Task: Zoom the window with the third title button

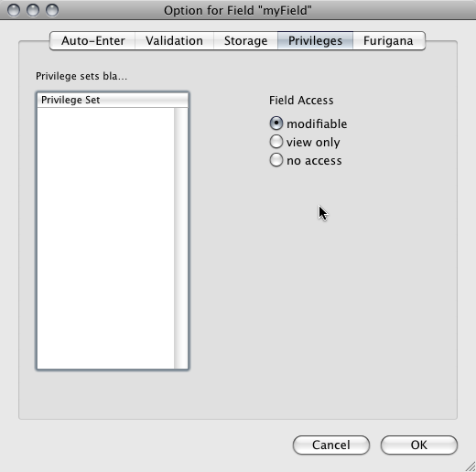Action: [x=52, y=10]
